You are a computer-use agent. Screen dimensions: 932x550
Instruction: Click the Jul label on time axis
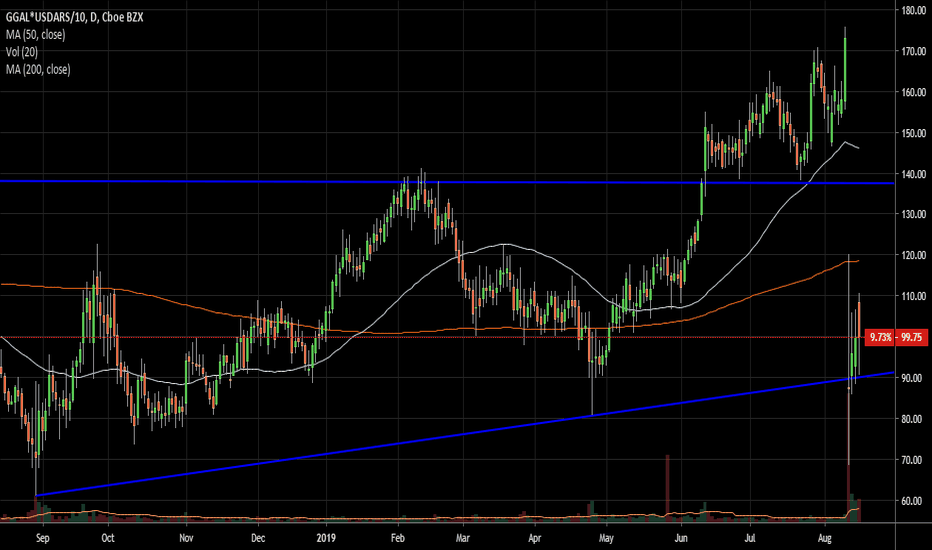751,538
